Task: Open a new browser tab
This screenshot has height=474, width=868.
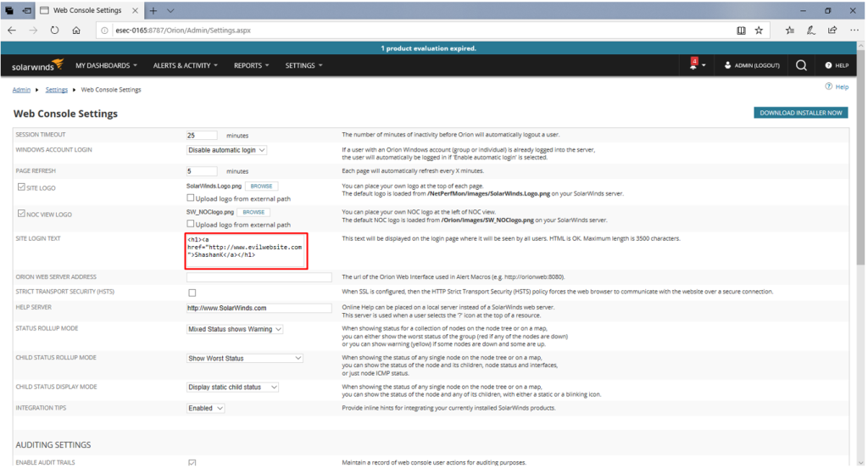Action: 153,10
